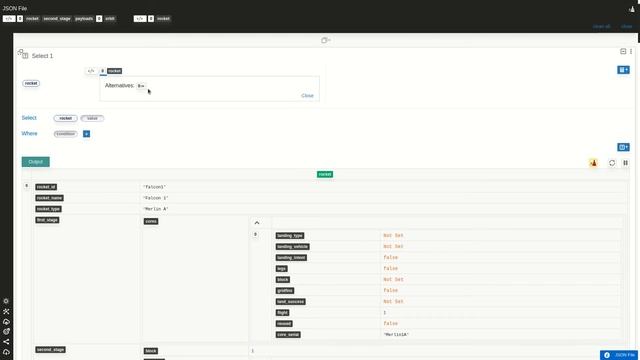This screenshot has height=360, width=640.
Task: Click the rocket source pill at left
Action: click(31, 83)
